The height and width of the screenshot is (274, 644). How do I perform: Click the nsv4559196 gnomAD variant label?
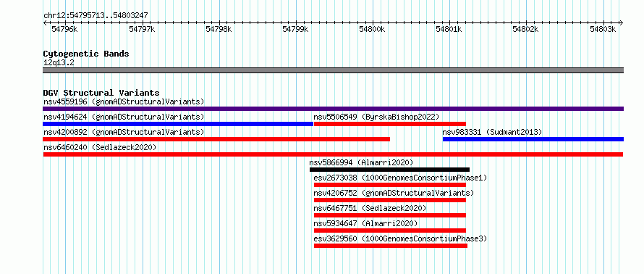point(124,101)
